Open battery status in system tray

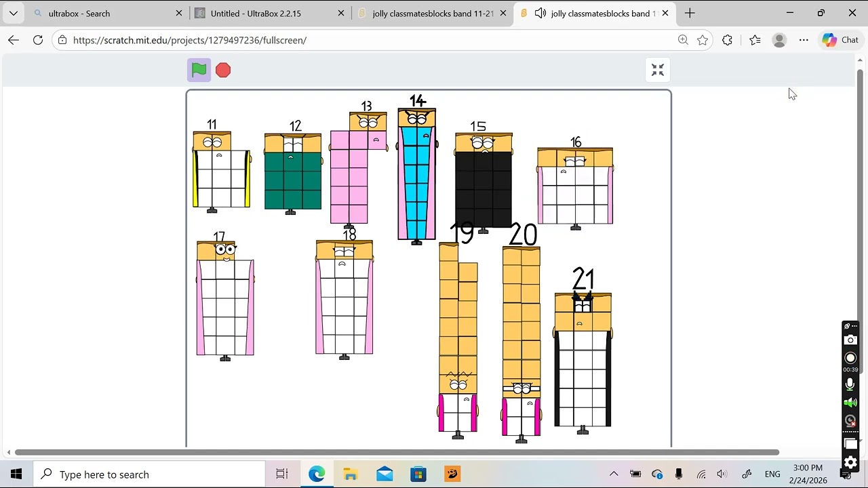coord(635,474)
